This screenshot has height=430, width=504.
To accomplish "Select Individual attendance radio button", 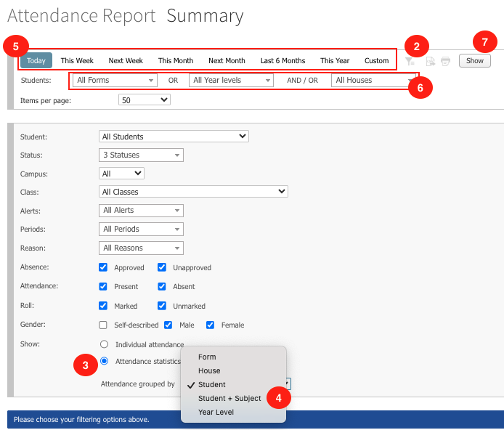I will 104,344.
